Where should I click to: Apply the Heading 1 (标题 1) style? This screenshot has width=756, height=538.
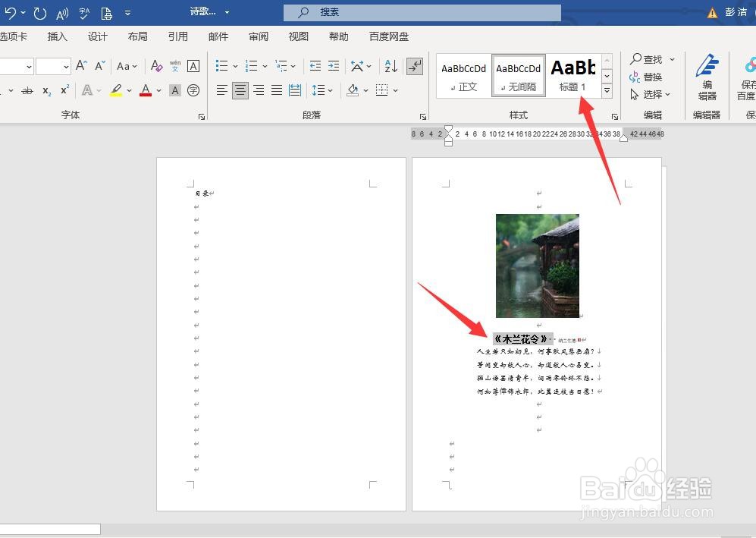(x=572, y=76)
